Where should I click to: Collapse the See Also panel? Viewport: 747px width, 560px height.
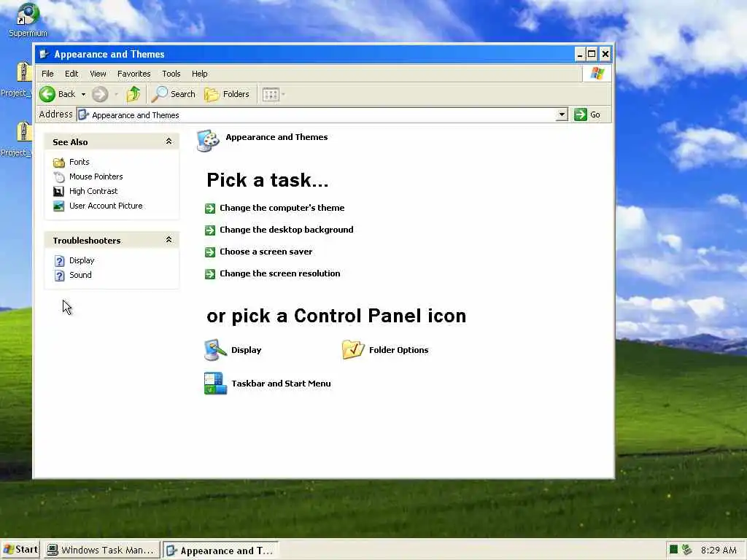tap(169, 141)
